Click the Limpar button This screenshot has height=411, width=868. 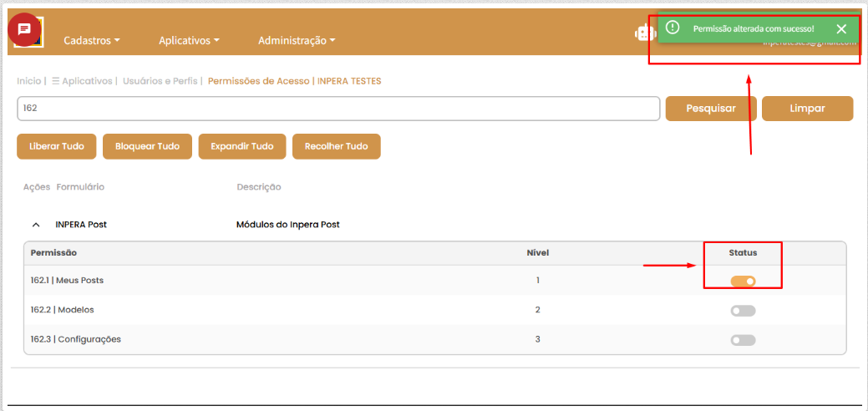point(808,109)
